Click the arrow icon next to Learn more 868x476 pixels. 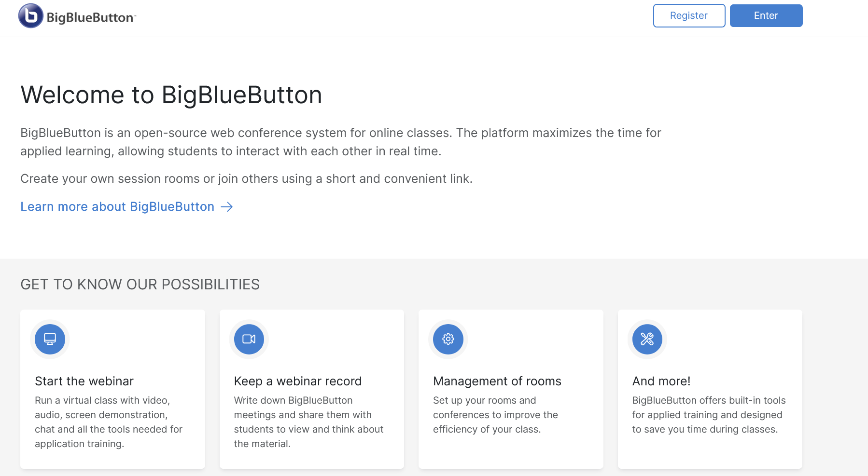coord(227,207)
